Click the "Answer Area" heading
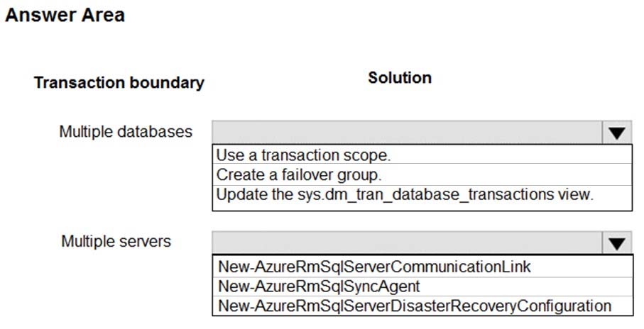This screenshot has height=329, width=644. 65,15
